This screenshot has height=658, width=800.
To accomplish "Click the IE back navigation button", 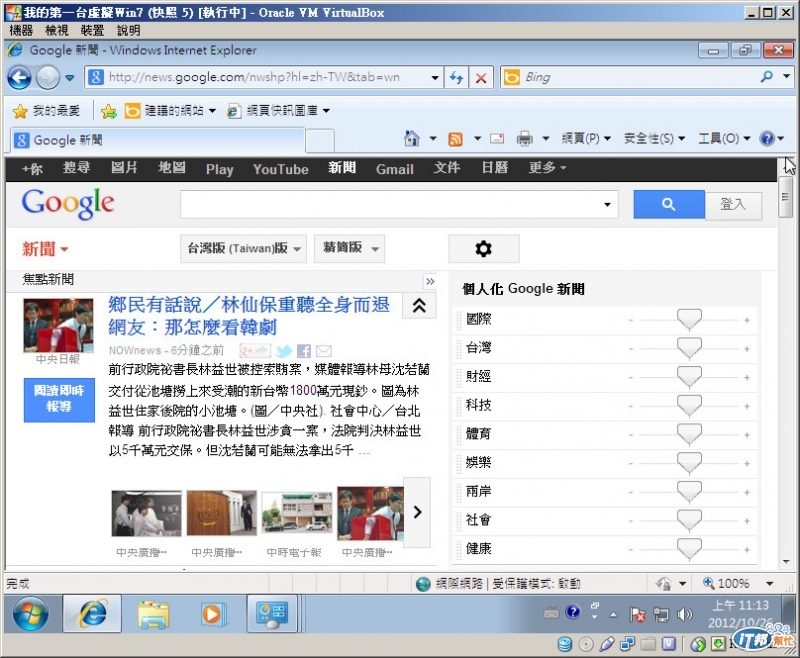I will pos(19,78).
